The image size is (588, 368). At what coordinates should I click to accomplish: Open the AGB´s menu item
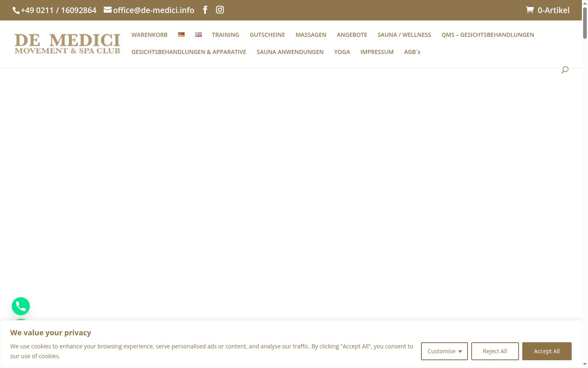tap(412, 52)
